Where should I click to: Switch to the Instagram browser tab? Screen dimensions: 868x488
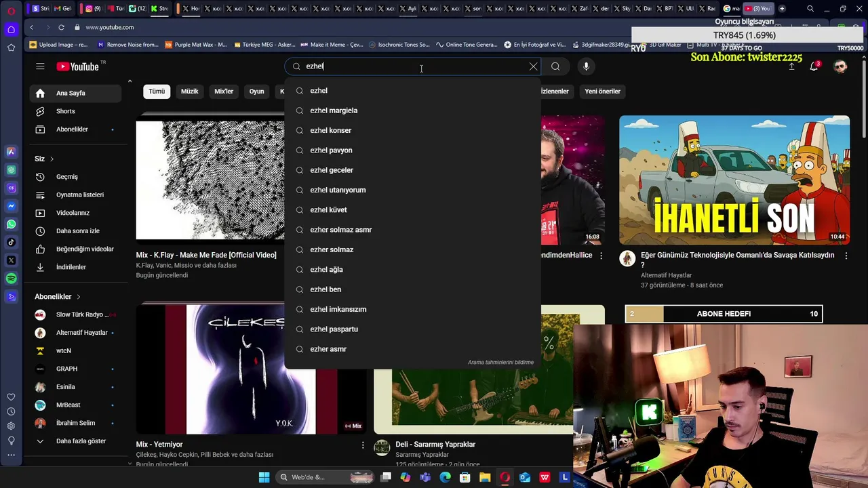point(92,9)
